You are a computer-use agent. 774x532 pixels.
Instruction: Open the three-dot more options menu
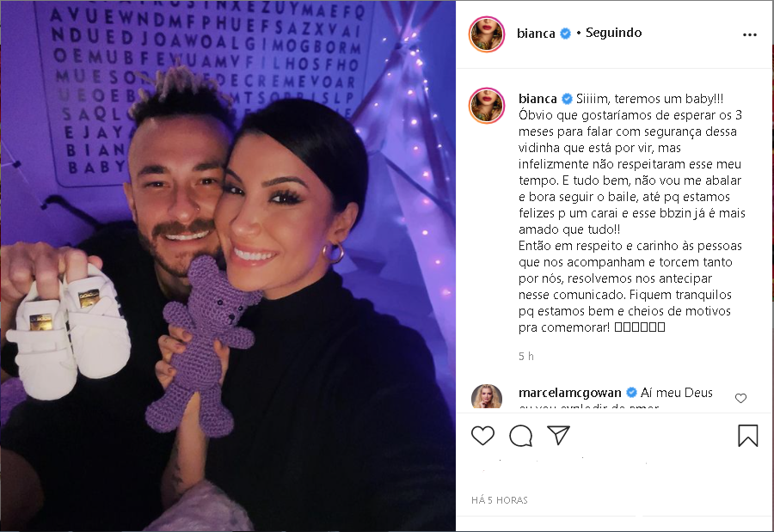[749, 34]
